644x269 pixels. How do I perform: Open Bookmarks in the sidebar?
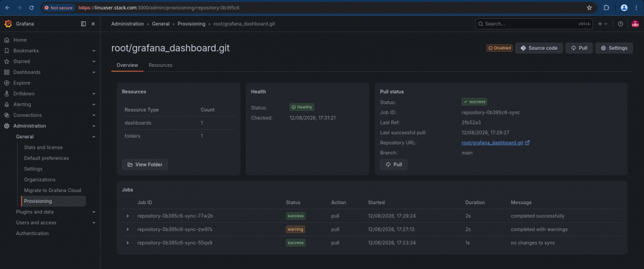tap(26, 50)
